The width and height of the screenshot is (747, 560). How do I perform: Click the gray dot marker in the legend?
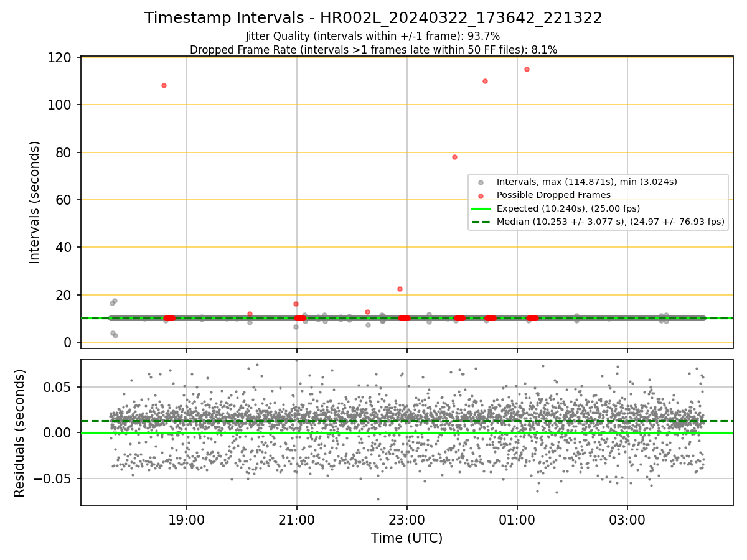click(481, 182)
